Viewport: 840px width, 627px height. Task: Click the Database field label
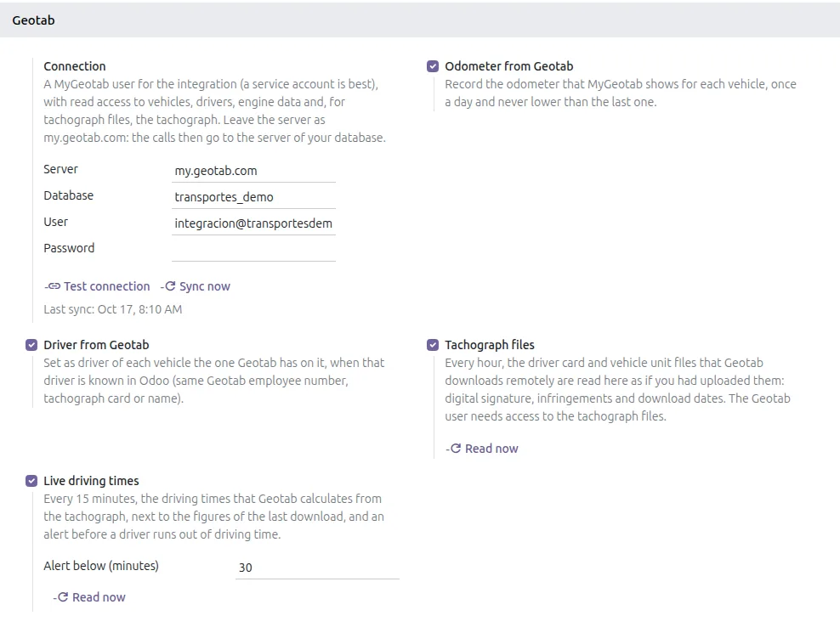point(69,195)
